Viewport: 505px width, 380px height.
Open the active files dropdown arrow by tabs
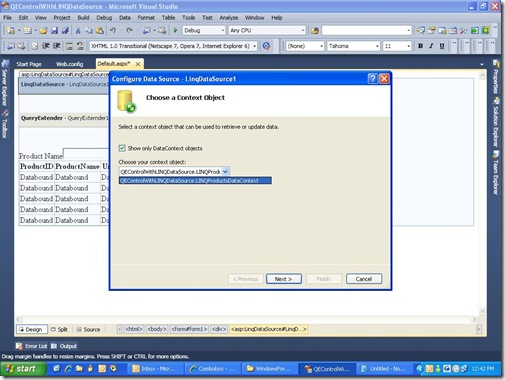point(482,64)
